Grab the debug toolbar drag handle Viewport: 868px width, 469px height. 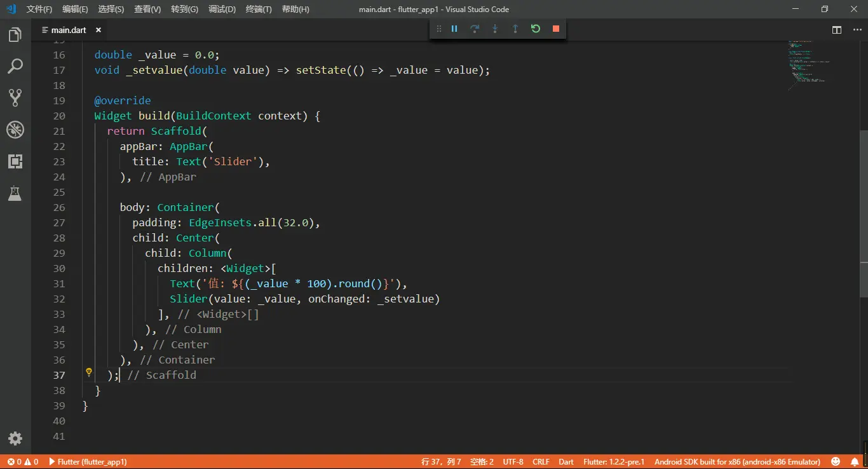click(x=438, y=29)
